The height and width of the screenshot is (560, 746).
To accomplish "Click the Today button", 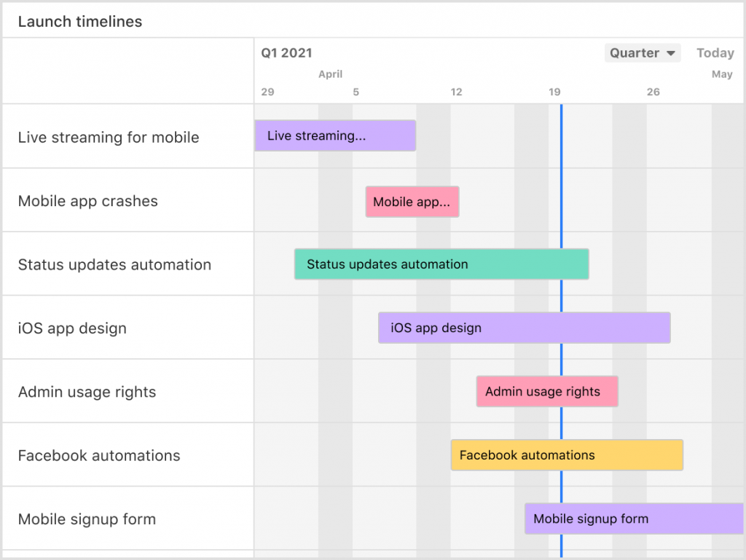I will tap(715, 53).
